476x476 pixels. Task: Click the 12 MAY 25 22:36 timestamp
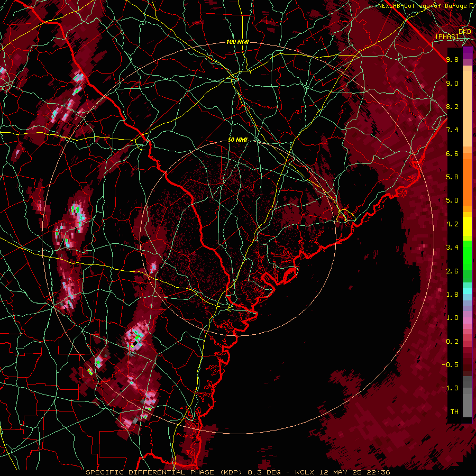[x=354, y=472]
